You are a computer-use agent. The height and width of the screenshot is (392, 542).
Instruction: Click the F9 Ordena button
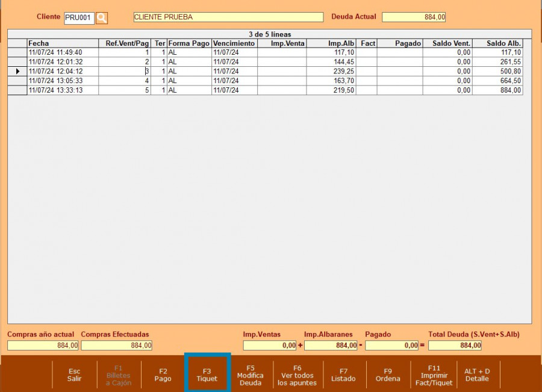(388, 375)
